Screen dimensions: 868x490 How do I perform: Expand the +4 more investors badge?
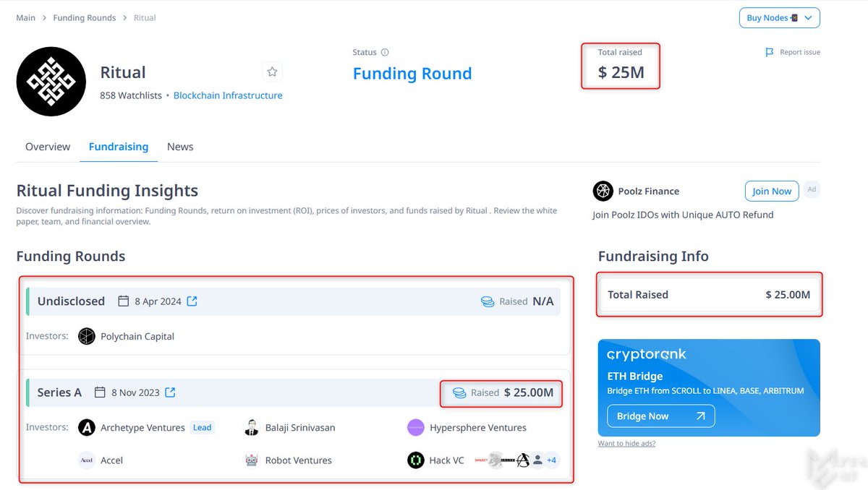[552, 460]
